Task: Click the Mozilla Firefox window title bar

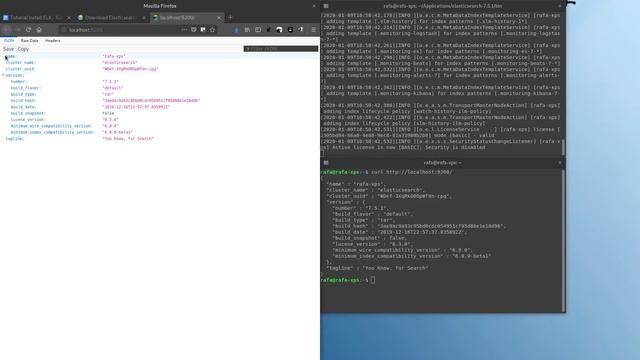Action: point(160,6)
